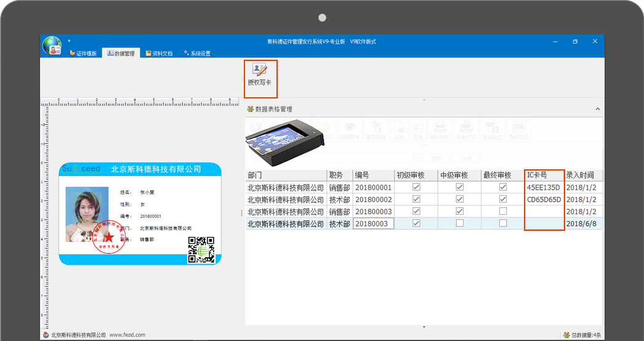Click the 初级审核 column header

pyautogui.click(x=416, y=175)
